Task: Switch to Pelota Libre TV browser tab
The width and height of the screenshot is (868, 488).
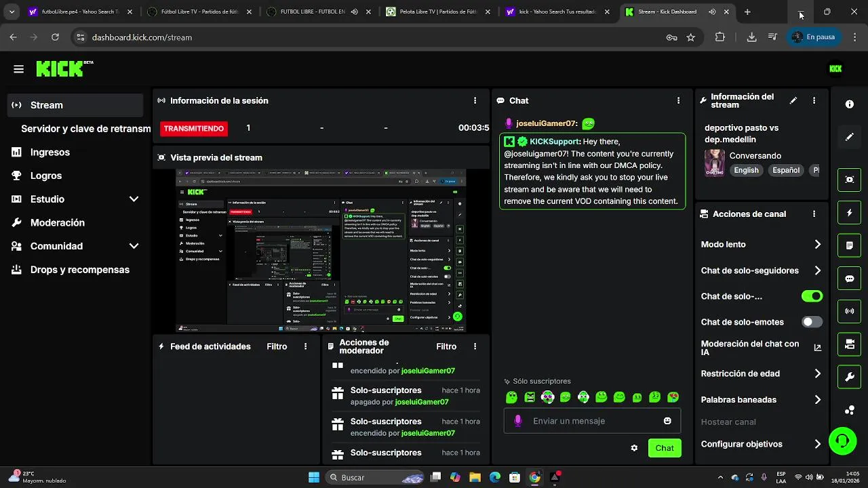Action: pos(438,12)
